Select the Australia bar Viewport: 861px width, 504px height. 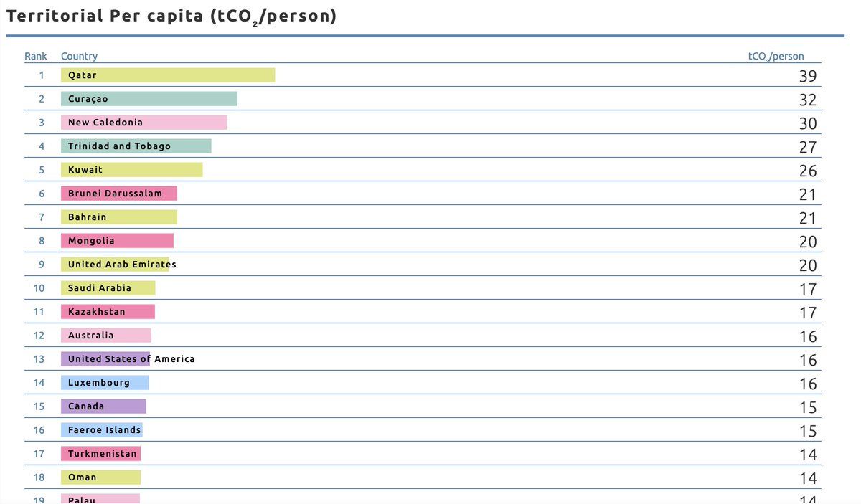[x=106, y=336]
